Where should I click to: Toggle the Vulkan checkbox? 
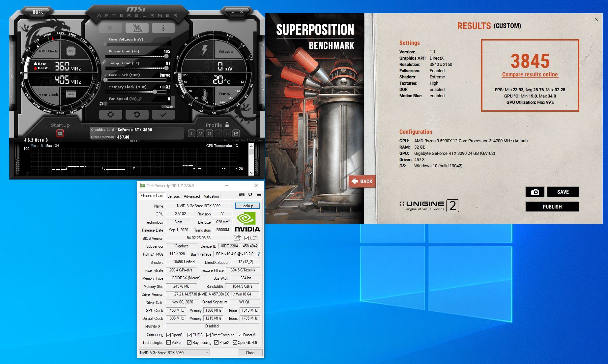(169, 343)
